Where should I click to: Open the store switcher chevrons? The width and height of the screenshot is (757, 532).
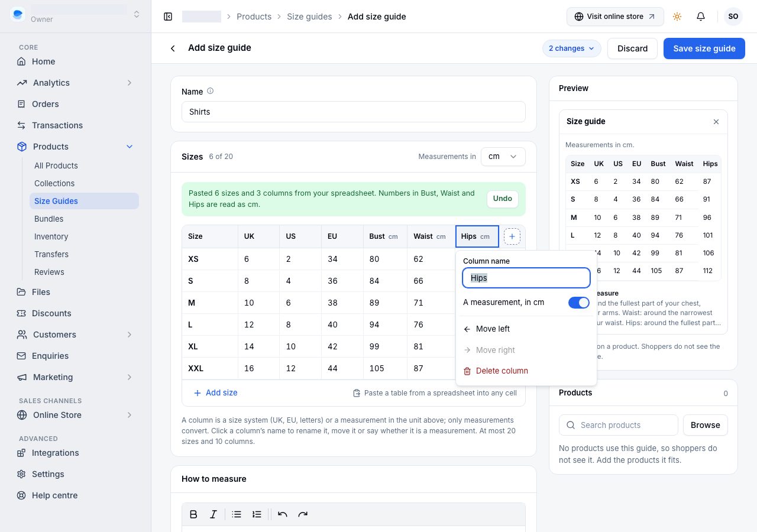pos(137,14)
